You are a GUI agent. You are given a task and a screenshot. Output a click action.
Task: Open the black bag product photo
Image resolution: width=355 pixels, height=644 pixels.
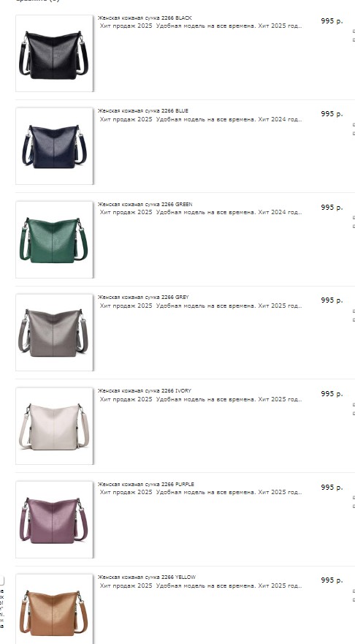click(x=54, y=53)
